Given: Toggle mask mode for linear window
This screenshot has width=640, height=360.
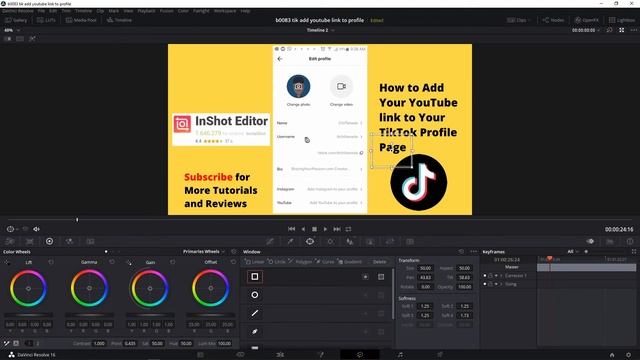Looking at the screenshot, I should (x=381, y=277).
